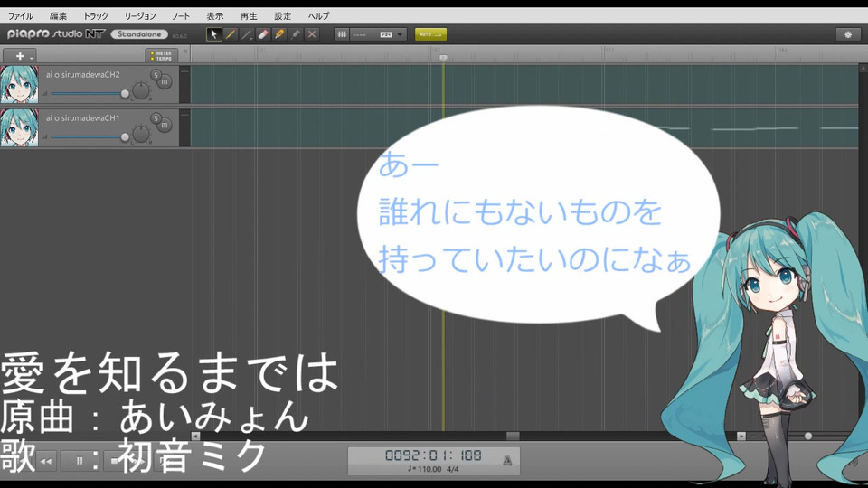The image size is (868, 488).
Task: Open settings gear in top-right
Action: (847, 34)
